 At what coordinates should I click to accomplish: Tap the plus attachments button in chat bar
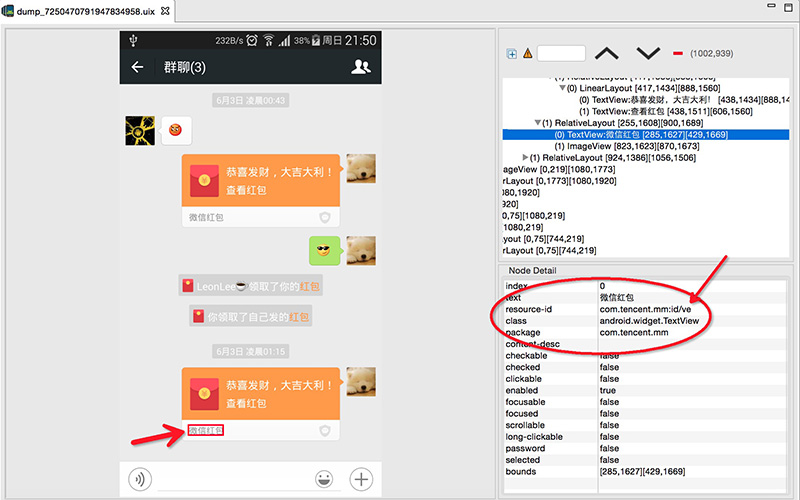[x=361, y=479]
